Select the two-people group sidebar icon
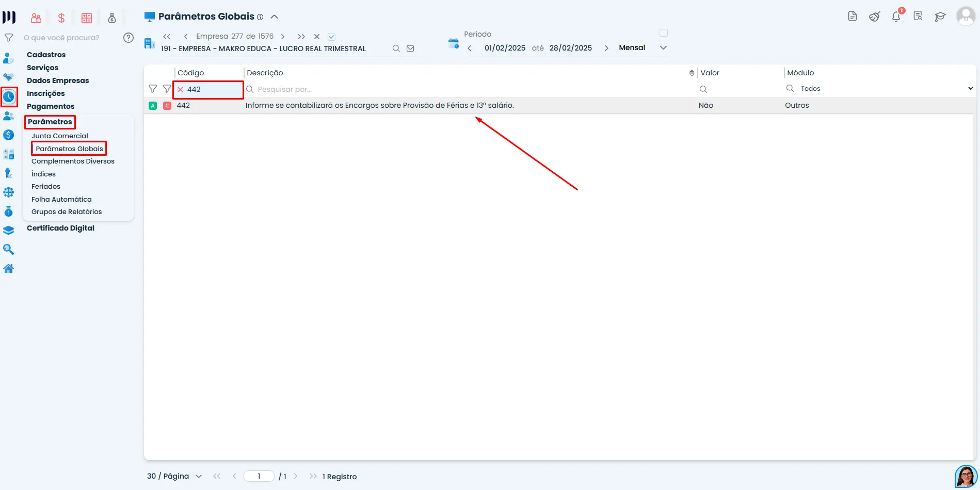 pos(9,116)
